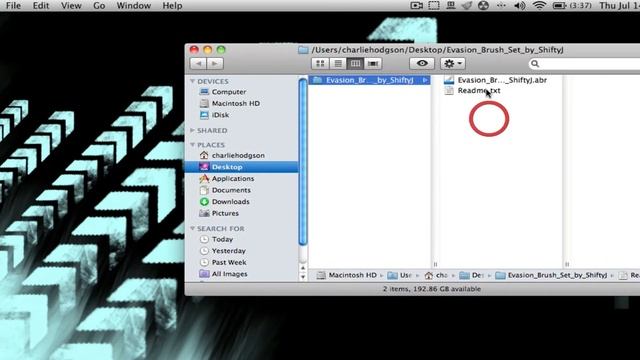Click the home folder in path bar

(436, 276)
